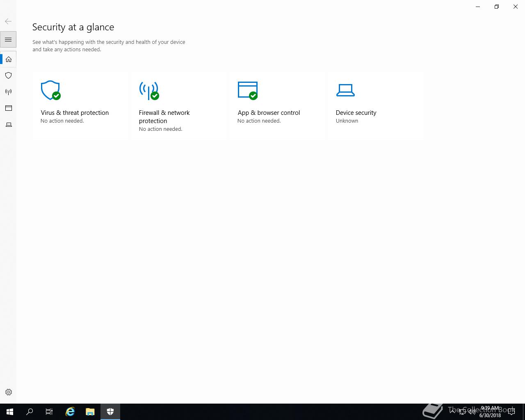Viewport: 525px width, 420px height.
Task: Click the back arrow in the sidebar
Action: [x=8, y=21]
